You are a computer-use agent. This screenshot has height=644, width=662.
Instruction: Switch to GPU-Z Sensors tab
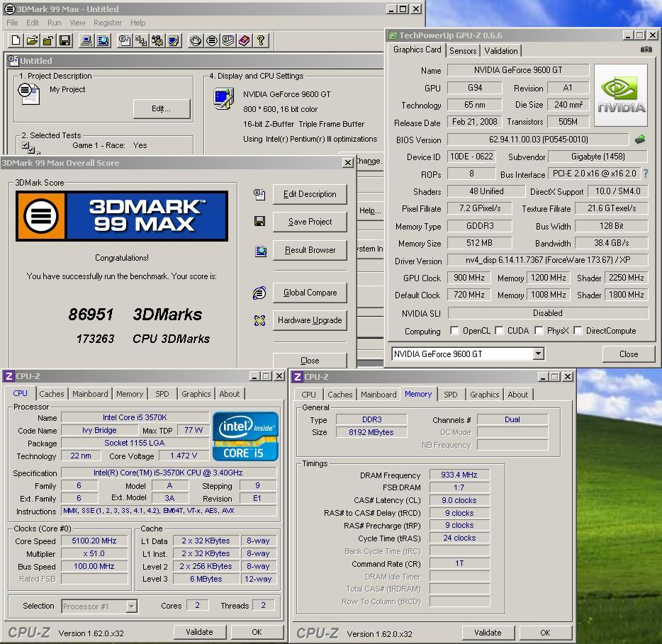(463, 50)
